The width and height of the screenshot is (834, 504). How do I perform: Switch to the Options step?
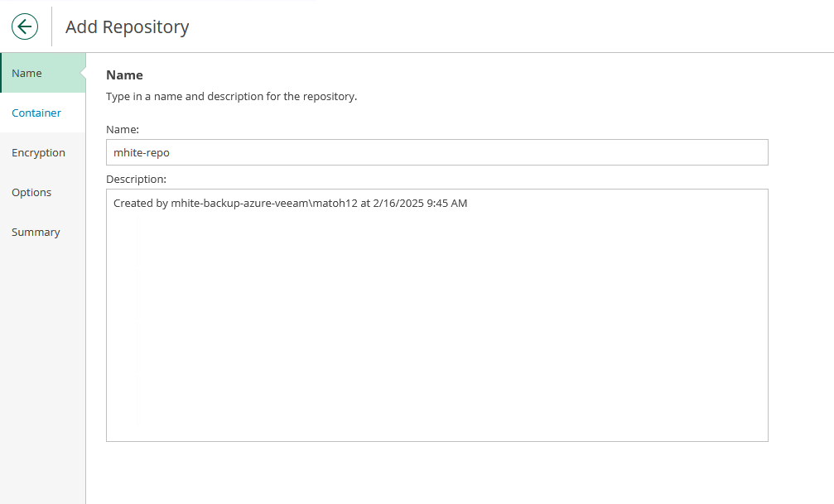pyautogui.click(x=31, y=193)
